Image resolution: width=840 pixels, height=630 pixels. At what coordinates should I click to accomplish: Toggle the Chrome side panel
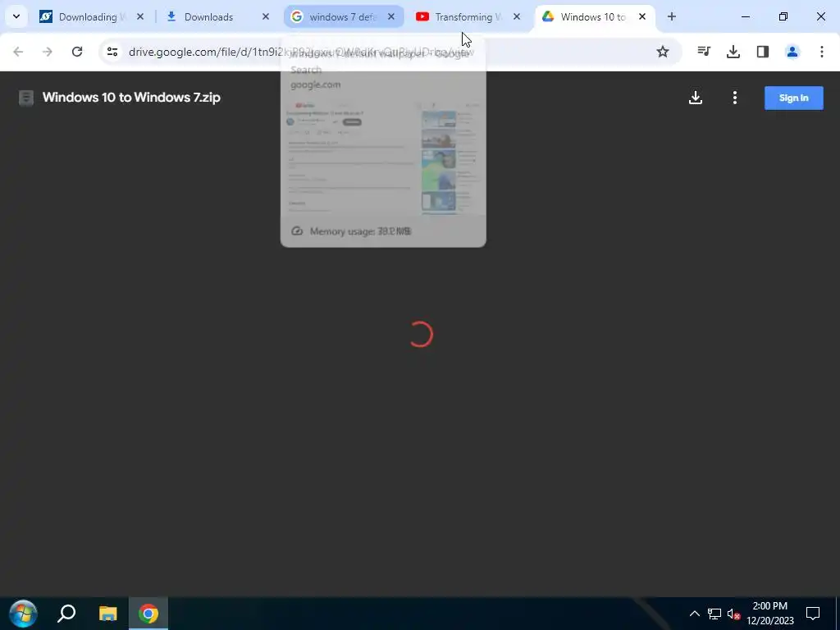[x=763, y=52]
